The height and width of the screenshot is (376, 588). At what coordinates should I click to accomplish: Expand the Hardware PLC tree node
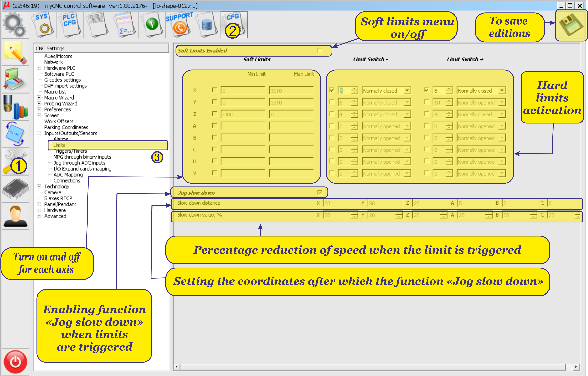39,68
